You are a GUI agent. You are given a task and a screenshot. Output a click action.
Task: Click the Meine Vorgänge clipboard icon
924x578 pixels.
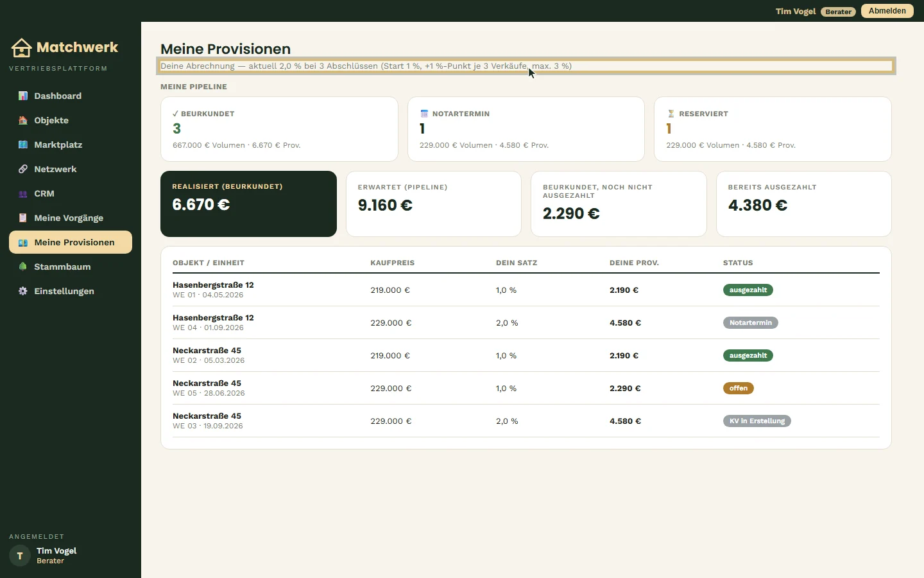point(23,218)
